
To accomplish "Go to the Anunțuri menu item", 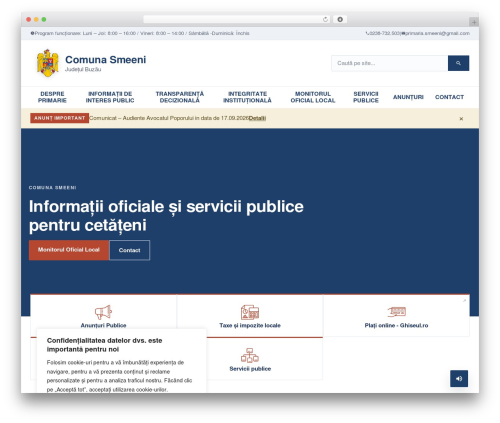I will point(408,97).
